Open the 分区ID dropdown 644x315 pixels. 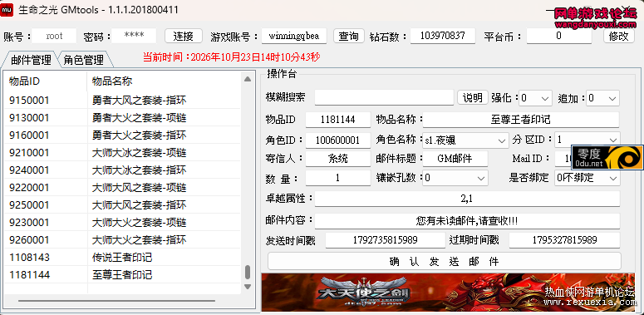pos(587,140)
